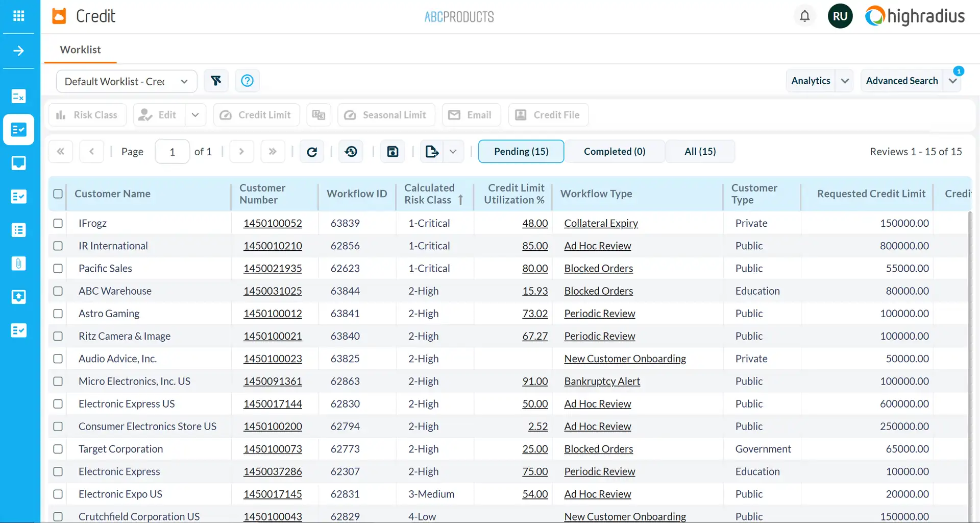Screen dimensions: 980x523
Task: Go to the next page
Action: [x=241, y=151]
